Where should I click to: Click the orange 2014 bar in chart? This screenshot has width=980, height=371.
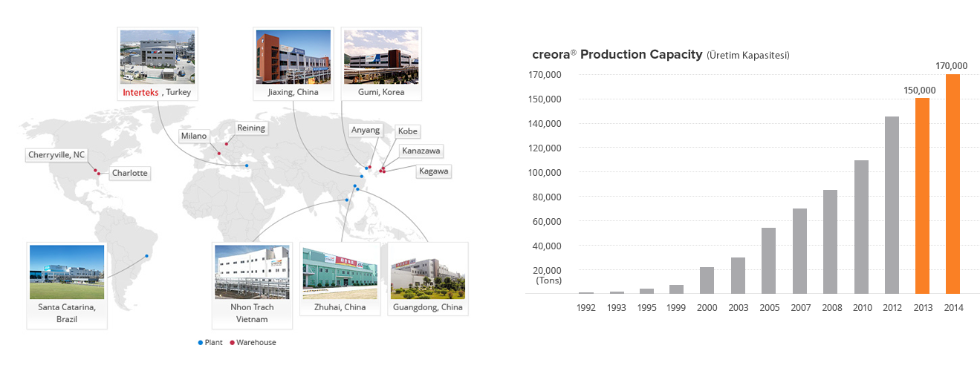[953, 184]
